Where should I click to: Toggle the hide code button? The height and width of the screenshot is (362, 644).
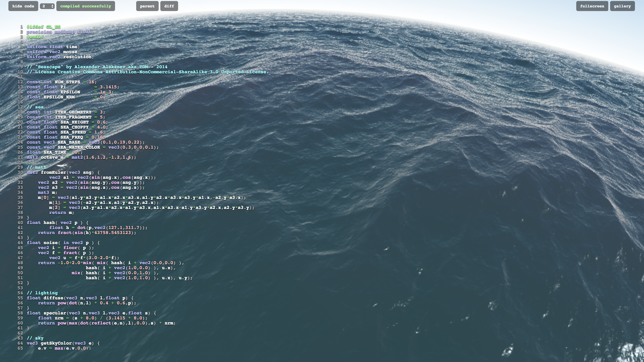pyautogui.click(x=23, y=6)
